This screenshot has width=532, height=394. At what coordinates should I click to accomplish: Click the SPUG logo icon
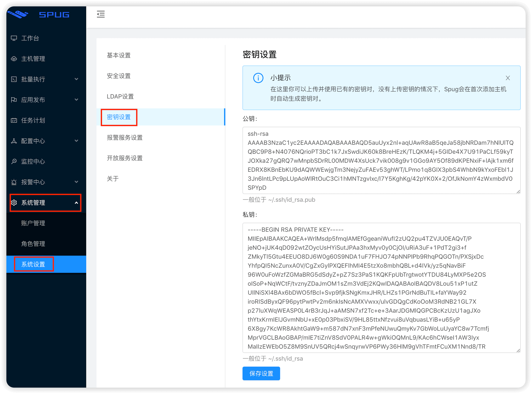[18, 14]
